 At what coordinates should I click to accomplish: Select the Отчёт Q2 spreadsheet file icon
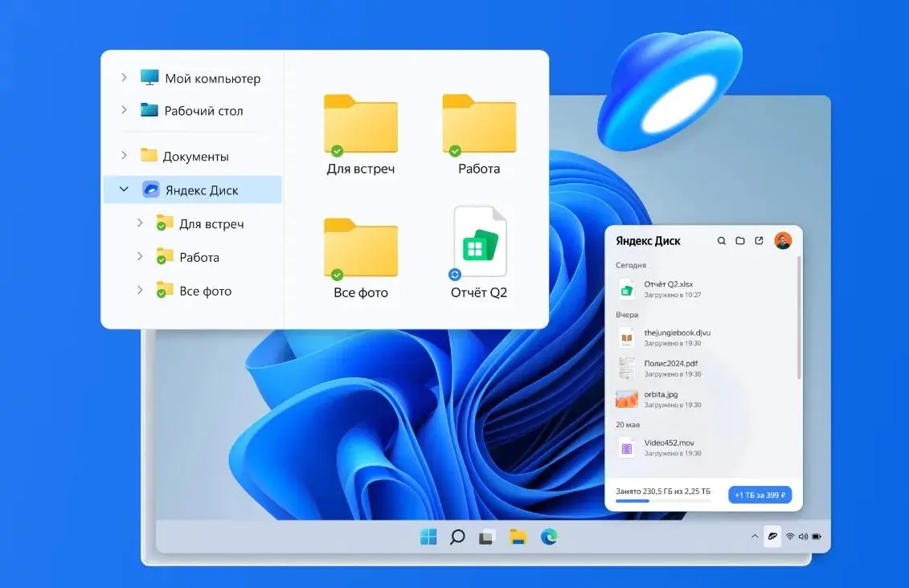[x=480, y=242]
